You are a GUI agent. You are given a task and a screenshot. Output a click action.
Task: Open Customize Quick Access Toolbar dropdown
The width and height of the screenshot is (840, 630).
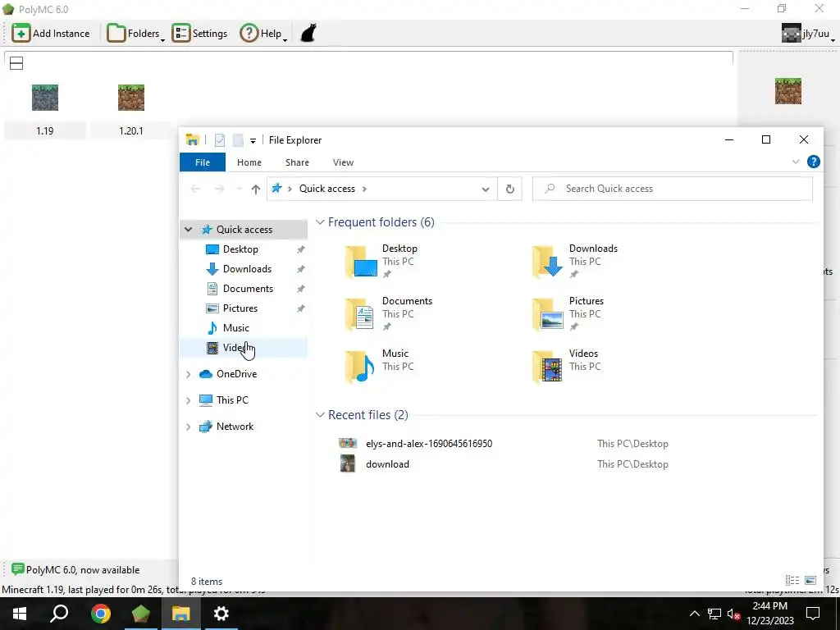(x=253, y=140)
